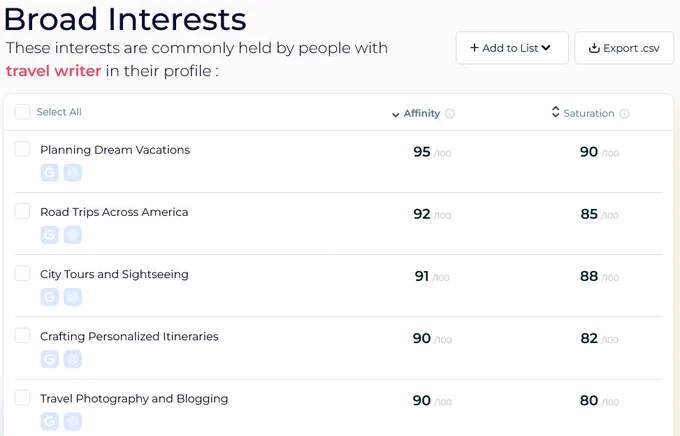
Task: Click the travel writer keyword link
Action: [53, 71]
